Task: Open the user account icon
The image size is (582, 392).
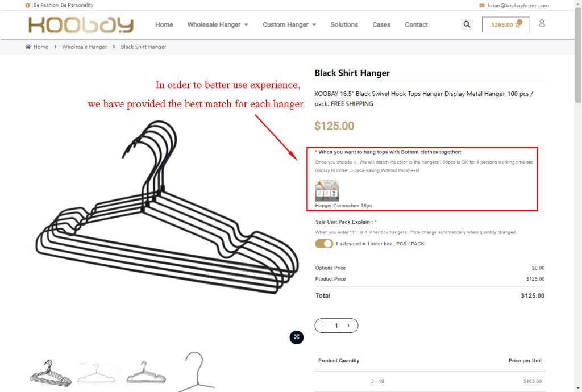Action: click(x=542, y=23)
